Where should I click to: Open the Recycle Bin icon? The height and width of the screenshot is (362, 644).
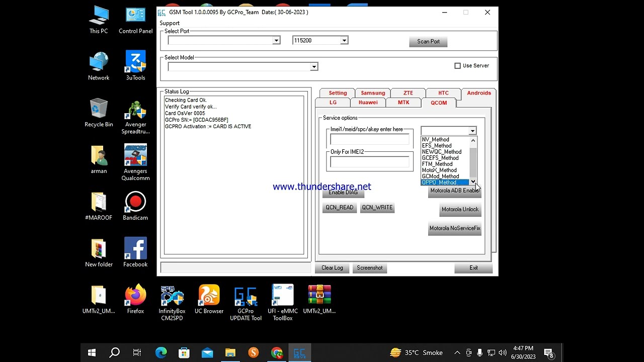[x=99, y=113]
